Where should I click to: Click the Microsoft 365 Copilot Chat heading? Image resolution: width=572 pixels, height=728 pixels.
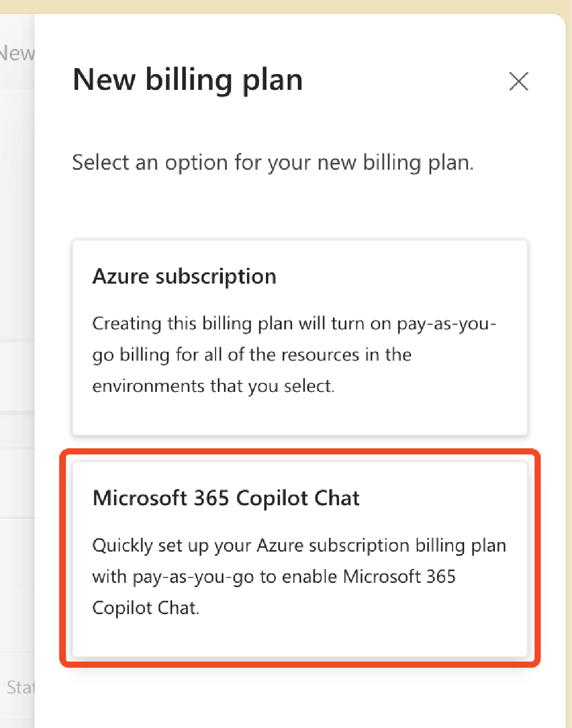click(x=226, y=498)
